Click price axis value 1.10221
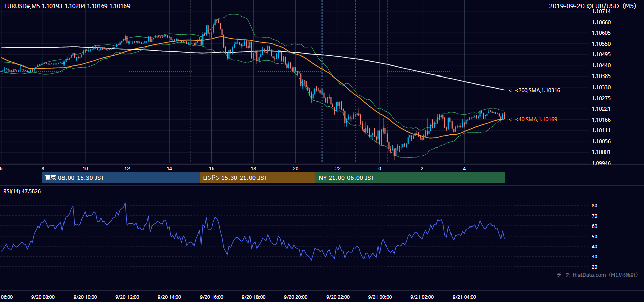Image resolution: width=644 pixels, height=302 pixels. (601, 109)
